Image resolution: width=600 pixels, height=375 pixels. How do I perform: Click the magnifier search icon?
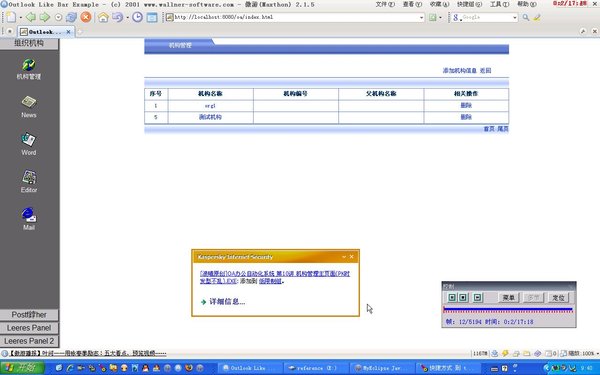[x=526, y=17]
